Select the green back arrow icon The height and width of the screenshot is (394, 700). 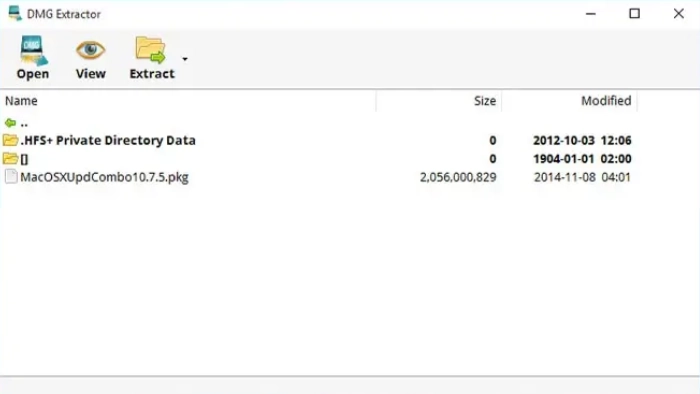(10, 123)
